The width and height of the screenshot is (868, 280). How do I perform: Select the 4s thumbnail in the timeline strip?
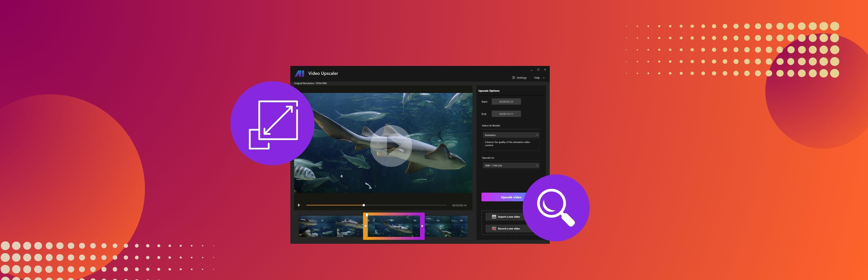click(350, 226)
